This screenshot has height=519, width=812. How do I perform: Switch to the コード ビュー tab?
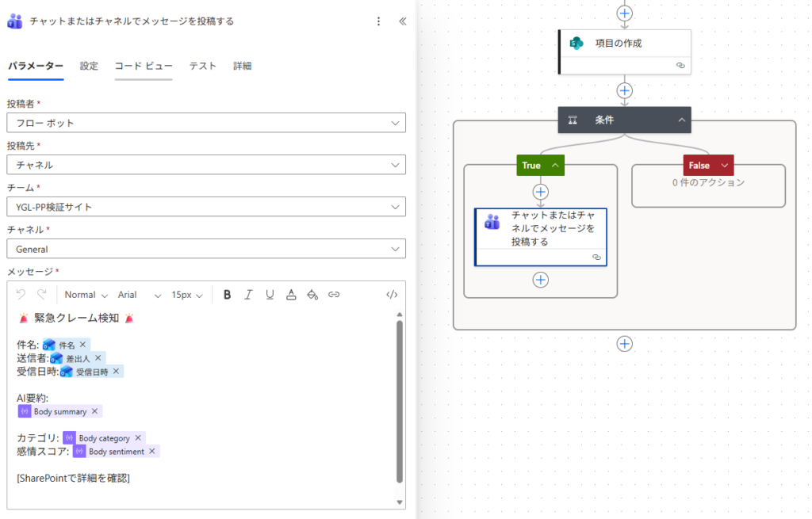coord(143,66)
